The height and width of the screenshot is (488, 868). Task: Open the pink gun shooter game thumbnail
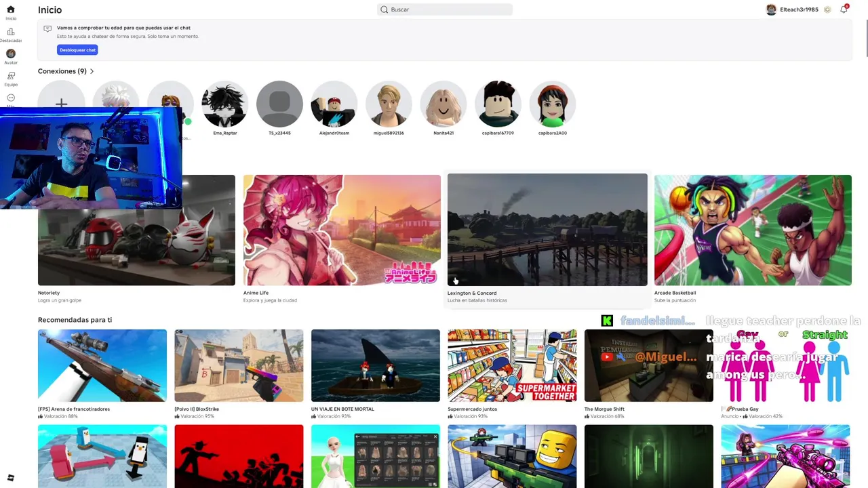pyautogui.click(x=785, y=456)
